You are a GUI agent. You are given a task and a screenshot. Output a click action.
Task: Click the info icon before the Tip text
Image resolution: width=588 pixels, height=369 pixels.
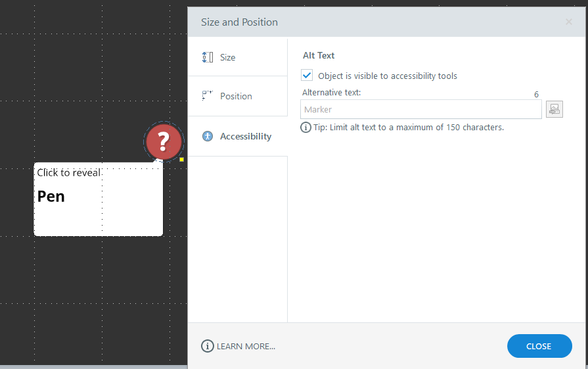[305, 128]
